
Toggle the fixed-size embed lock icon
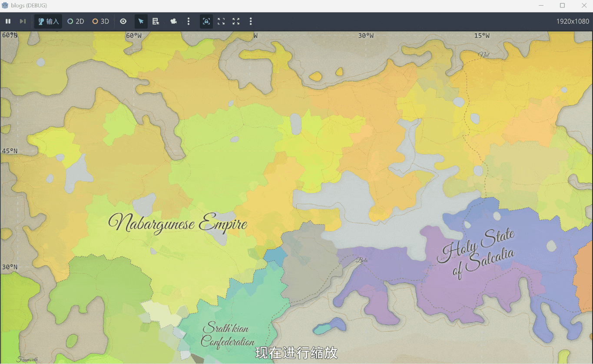pos(206,21)
